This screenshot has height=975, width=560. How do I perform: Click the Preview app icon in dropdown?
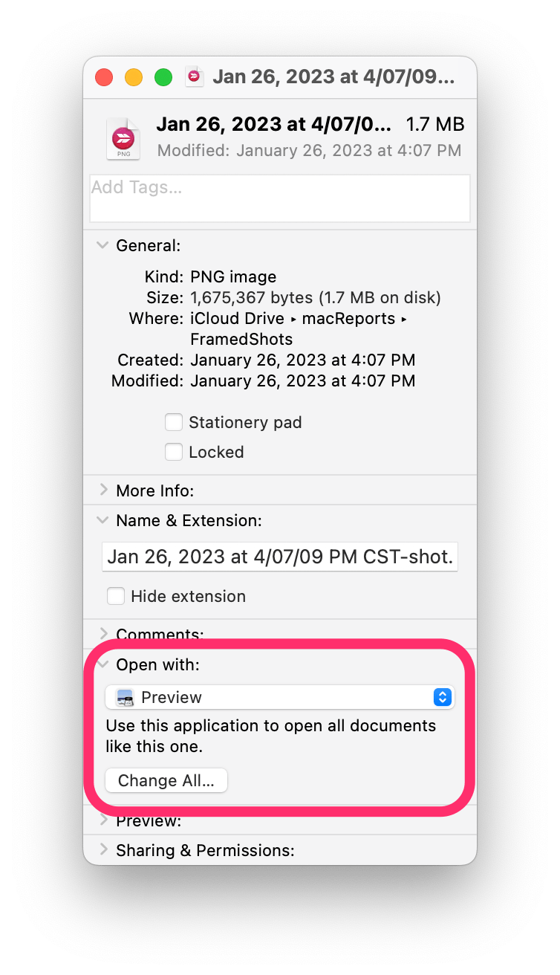tap(126, 698)
